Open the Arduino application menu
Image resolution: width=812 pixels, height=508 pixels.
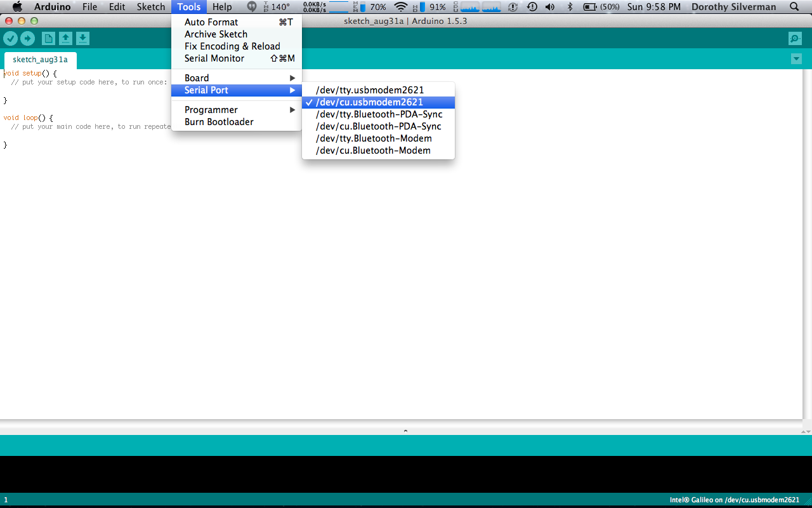[52, 7]
